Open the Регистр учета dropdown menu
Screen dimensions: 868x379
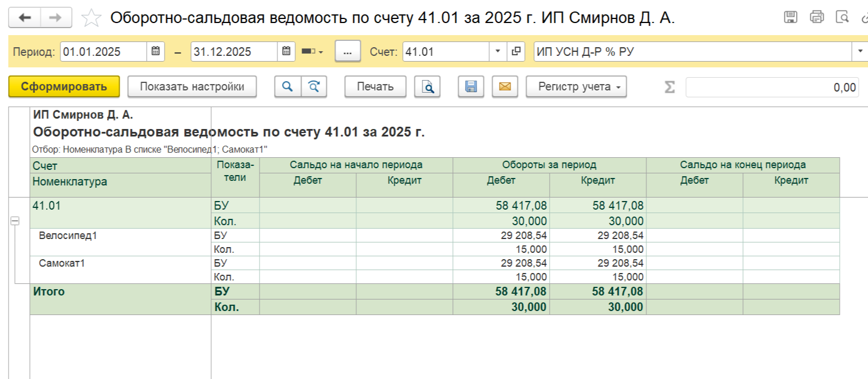point(576,87)
